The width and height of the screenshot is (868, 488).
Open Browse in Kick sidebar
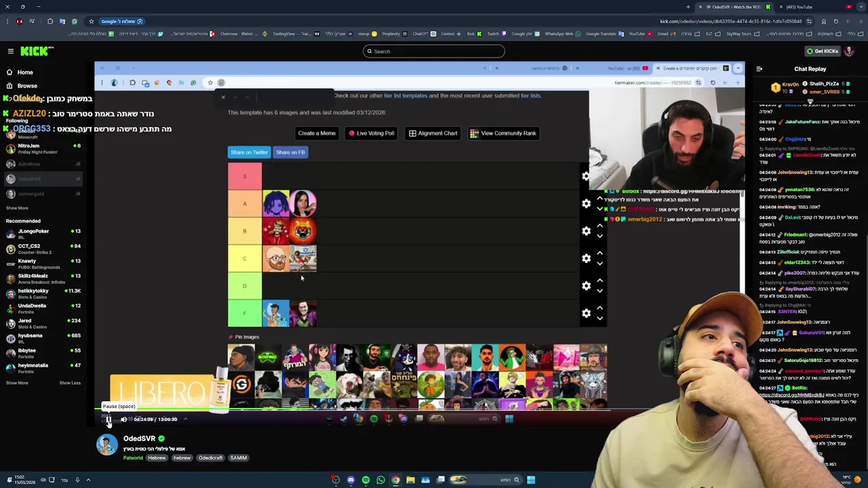click(x=27, y=86)
